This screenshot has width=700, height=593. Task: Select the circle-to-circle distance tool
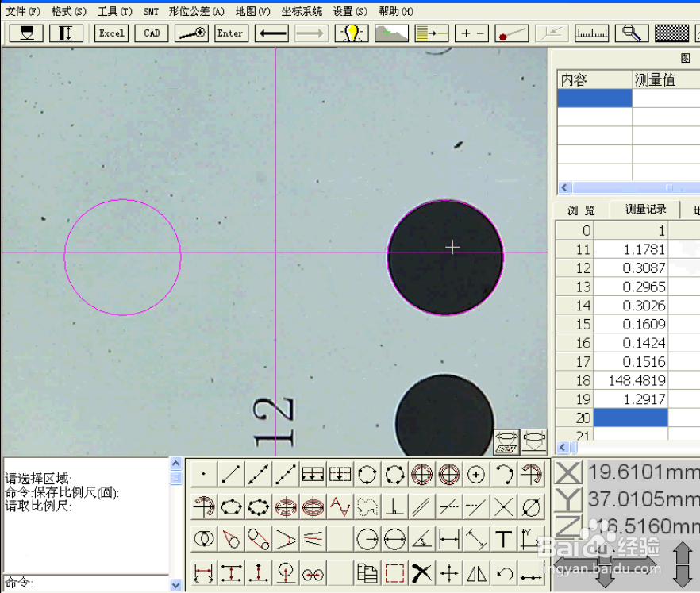pos(313,573)
